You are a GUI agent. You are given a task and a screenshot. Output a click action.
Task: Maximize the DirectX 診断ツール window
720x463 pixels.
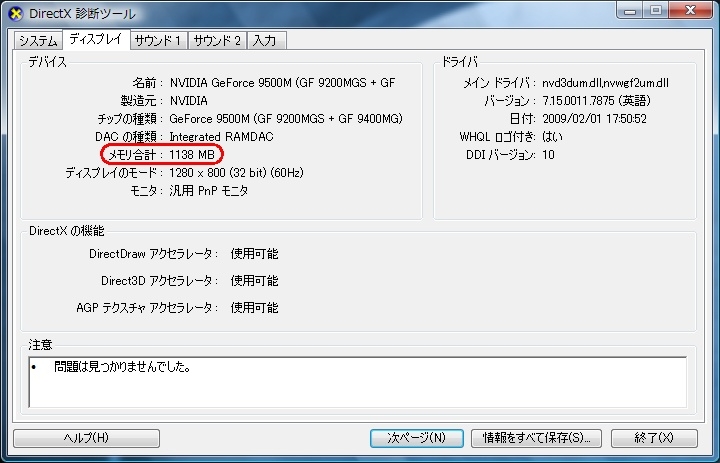[x=656, y=10]
